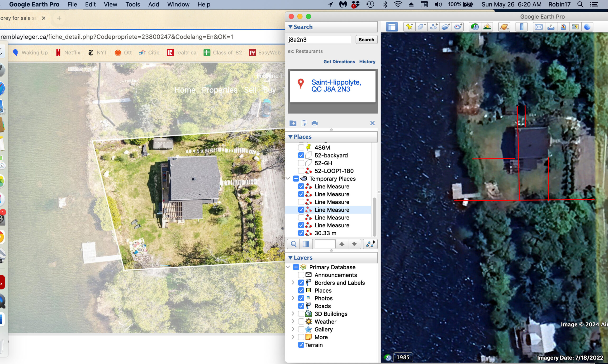
Task: Select the Add Polygon tool
Action: coord(421,27)
